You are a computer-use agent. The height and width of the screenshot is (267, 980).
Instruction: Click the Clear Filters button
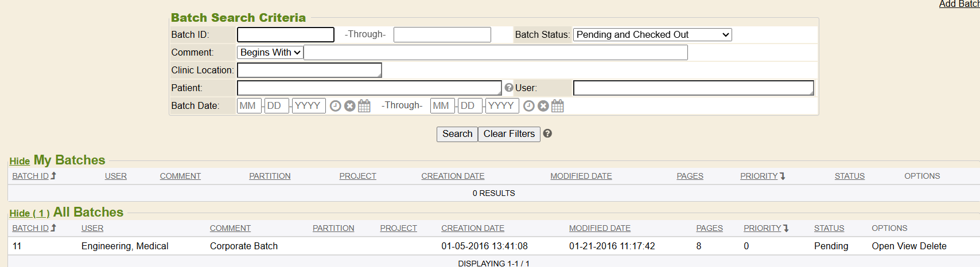(x=509, y=134)
